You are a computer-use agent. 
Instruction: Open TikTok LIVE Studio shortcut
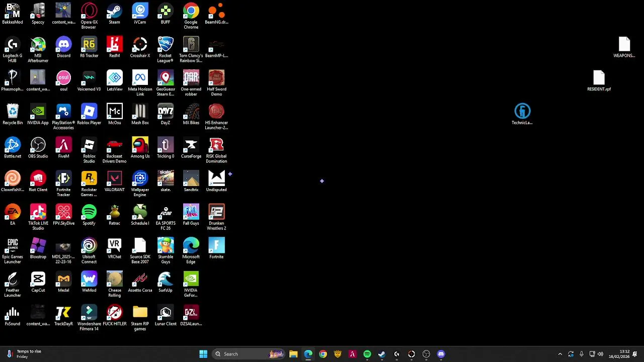(x=38, y=217)
